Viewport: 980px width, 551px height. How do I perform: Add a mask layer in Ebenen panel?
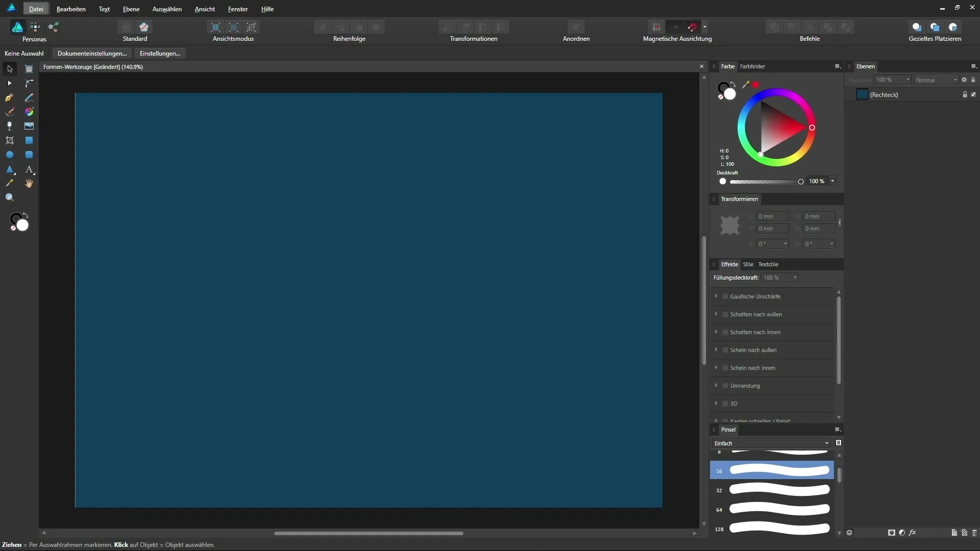coord(892,533)
